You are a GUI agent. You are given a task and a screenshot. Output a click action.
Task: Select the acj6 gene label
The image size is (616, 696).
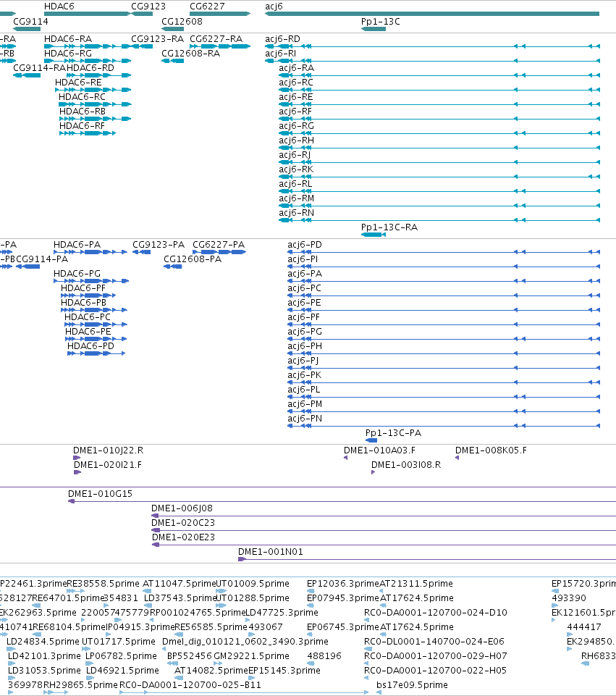point(274,7)
